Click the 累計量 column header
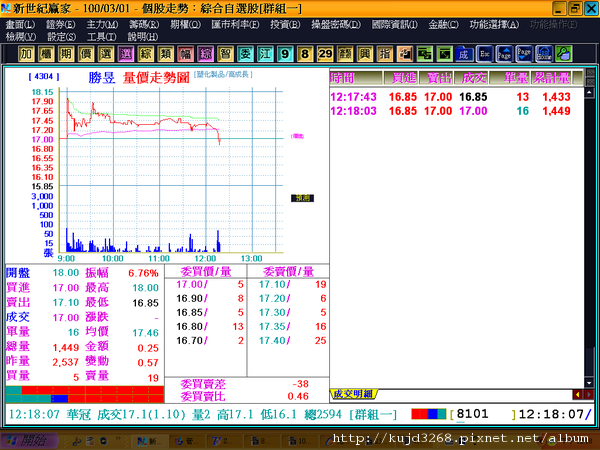600x450 pixels. point(551,78)
